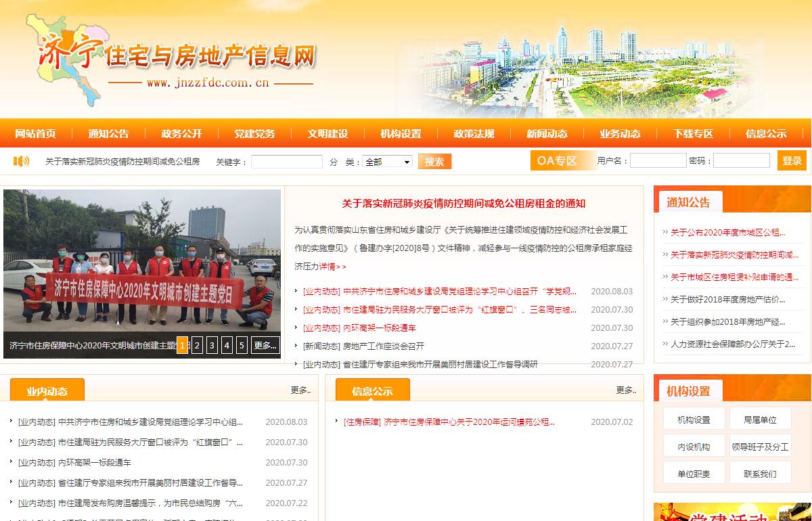Click the speaker announcement icon
The image size is (812, 521).
22,161
